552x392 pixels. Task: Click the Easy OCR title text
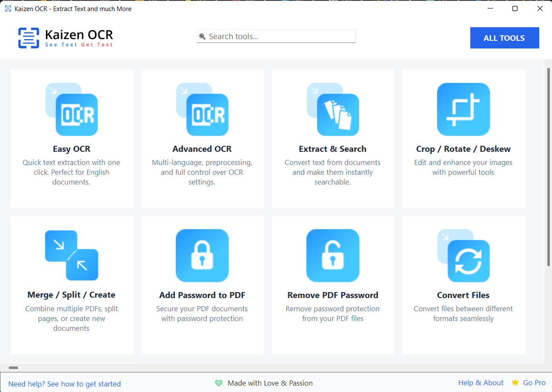(x=72, y=149)
